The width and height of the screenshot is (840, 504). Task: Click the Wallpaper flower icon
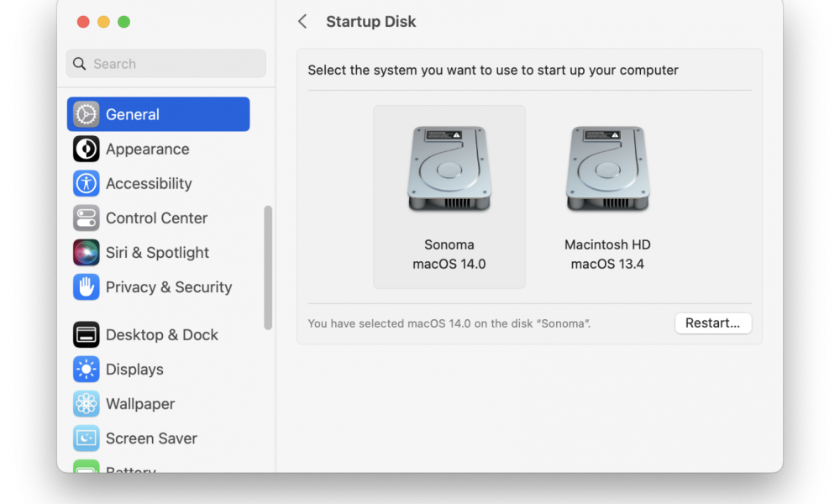pos(86,404)
